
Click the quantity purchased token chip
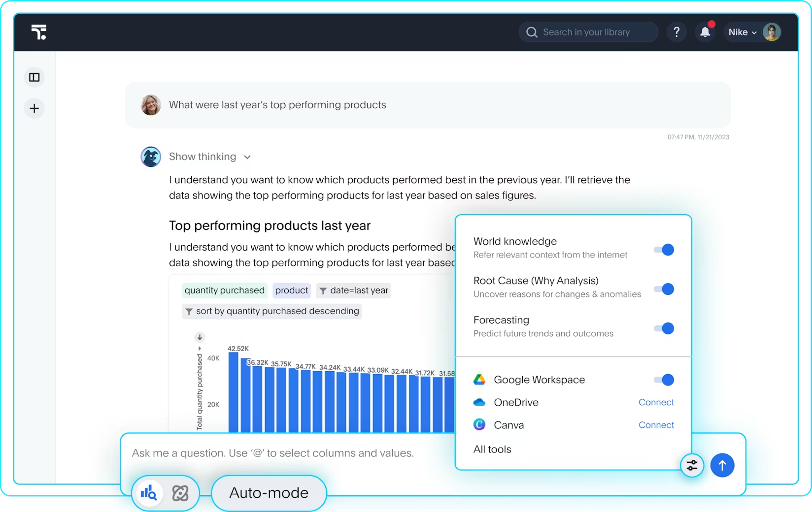point(225,290)
